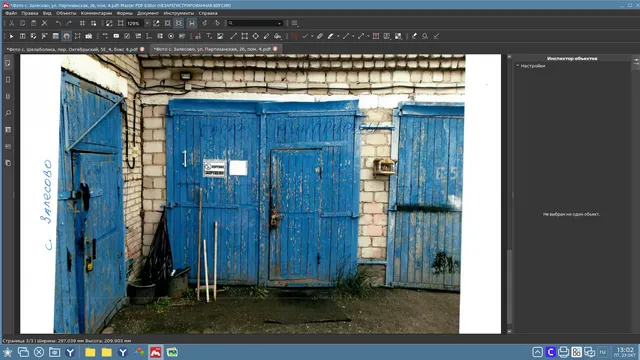Viewport: 640px width, 360px height.
Task: Click the Radio Button form field icon
Action: (x=171, y=36)
